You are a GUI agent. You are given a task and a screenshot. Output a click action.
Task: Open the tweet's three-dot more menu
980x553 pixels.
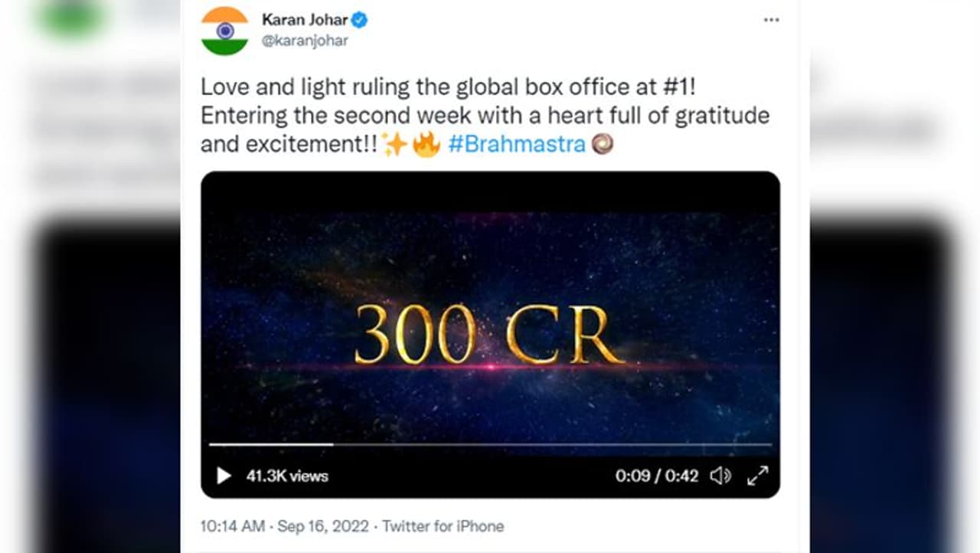pos(771,20)
